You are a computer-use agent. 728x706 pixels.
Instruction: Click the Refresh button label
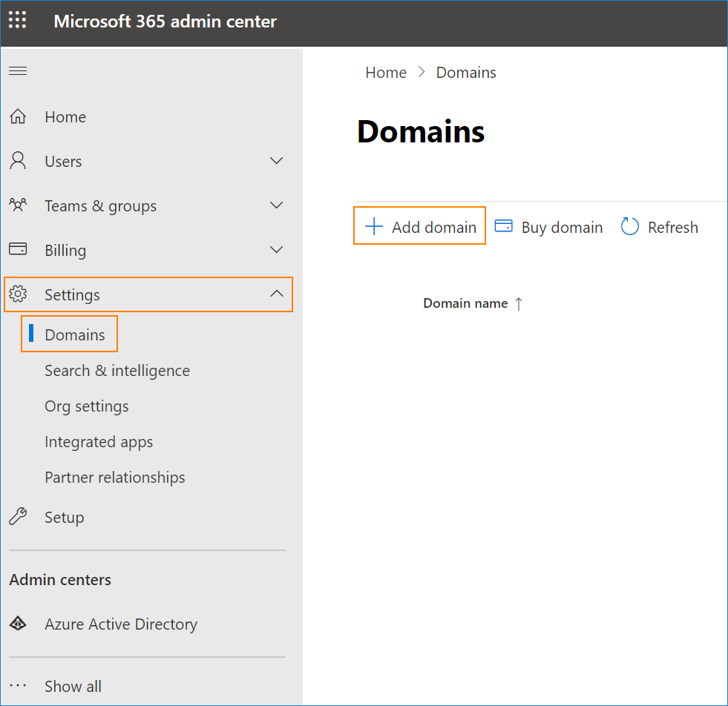(673, 227)
